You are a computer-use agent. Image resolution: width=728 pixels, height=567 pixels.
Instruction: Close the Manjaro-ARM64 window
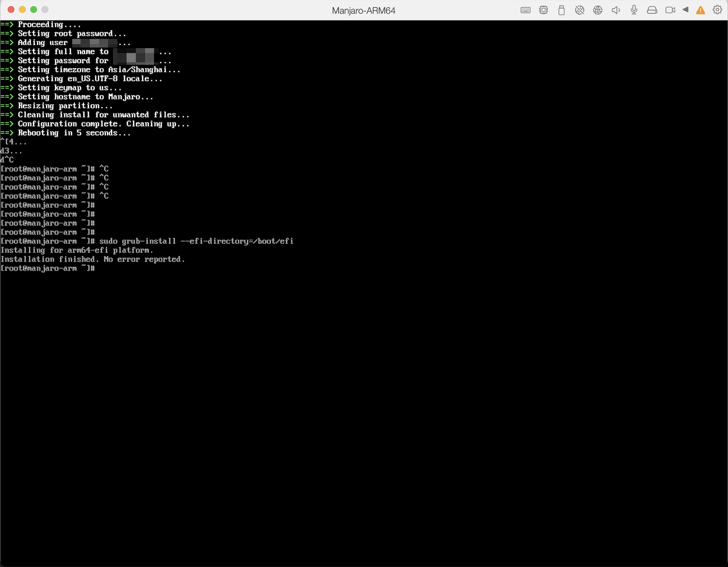pos(11,10)
